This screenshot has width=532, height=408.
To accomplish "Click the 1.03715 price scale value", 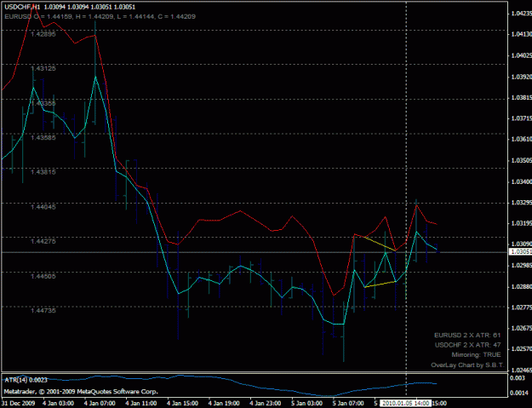I will pos(522,118).
